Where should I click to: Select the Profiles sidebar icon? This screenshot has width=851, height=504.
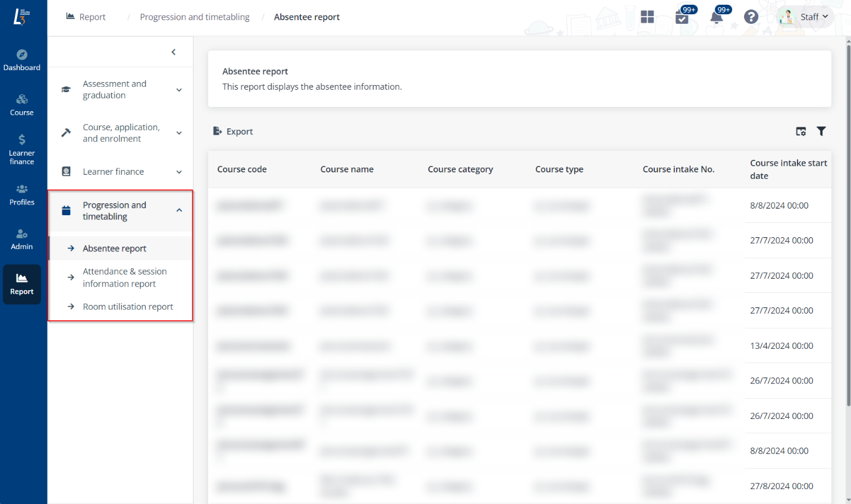pyautogui.click(x=22, y=195)
